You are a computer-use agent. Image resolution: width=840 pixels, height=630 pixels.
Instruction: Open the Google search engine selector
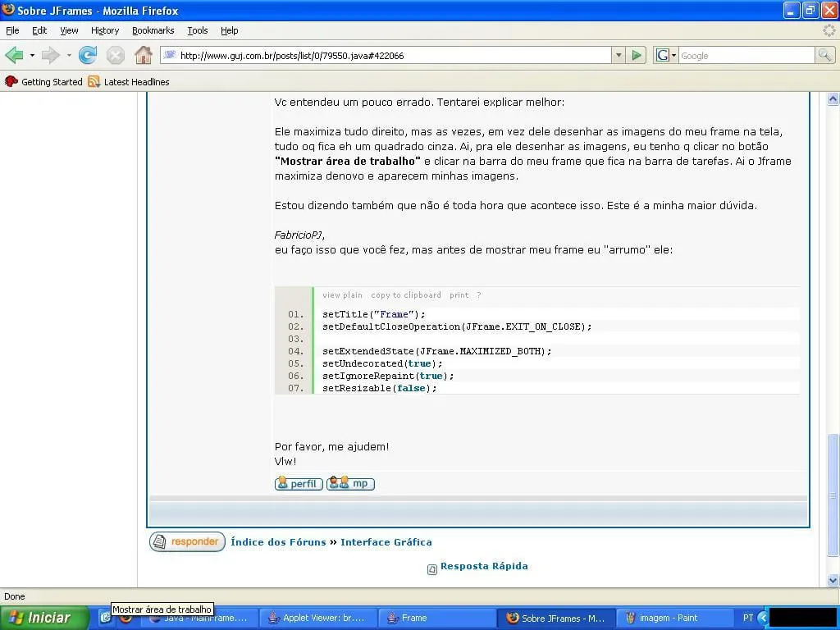[666, 55]
